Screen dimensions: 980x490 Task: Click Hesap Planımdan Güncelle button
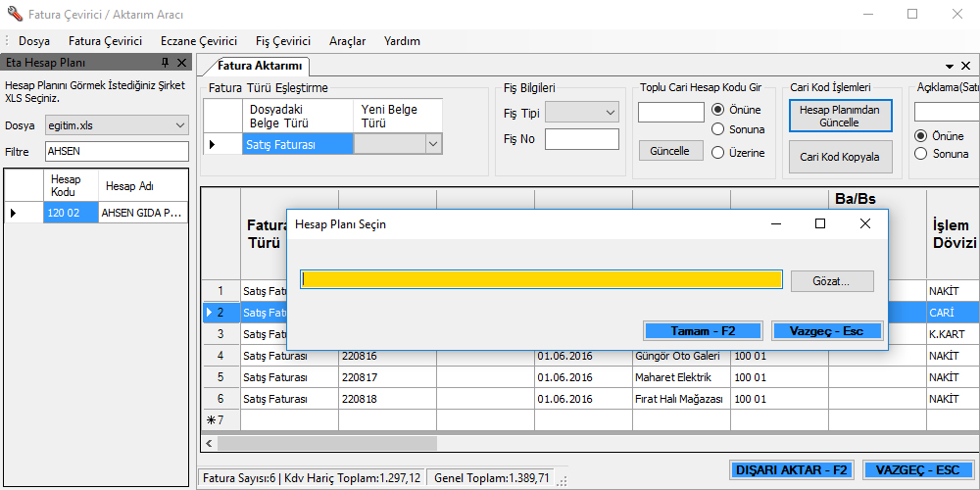[x=840, y=117]
